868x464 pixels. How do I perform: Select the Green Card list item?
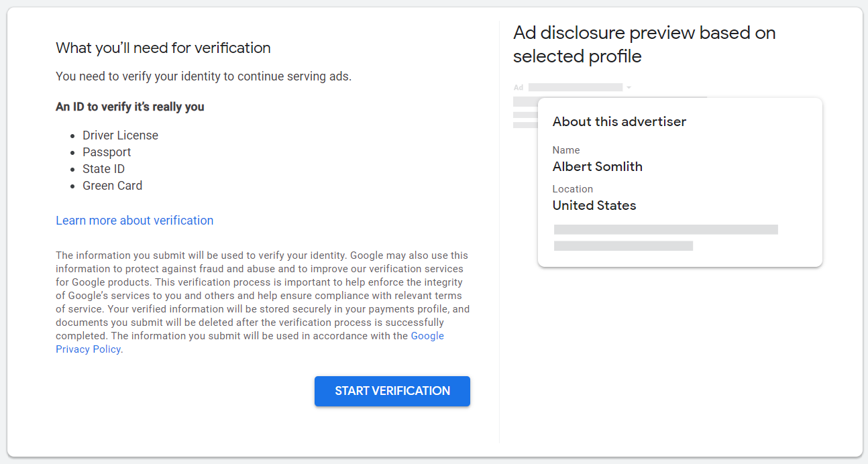coord(112,186)
